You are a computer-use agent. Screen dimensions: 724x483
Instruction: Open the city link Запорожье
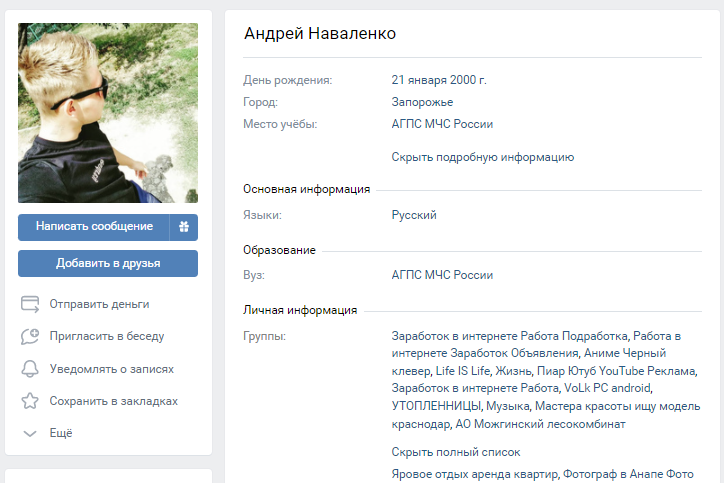(x=422, y=102)
